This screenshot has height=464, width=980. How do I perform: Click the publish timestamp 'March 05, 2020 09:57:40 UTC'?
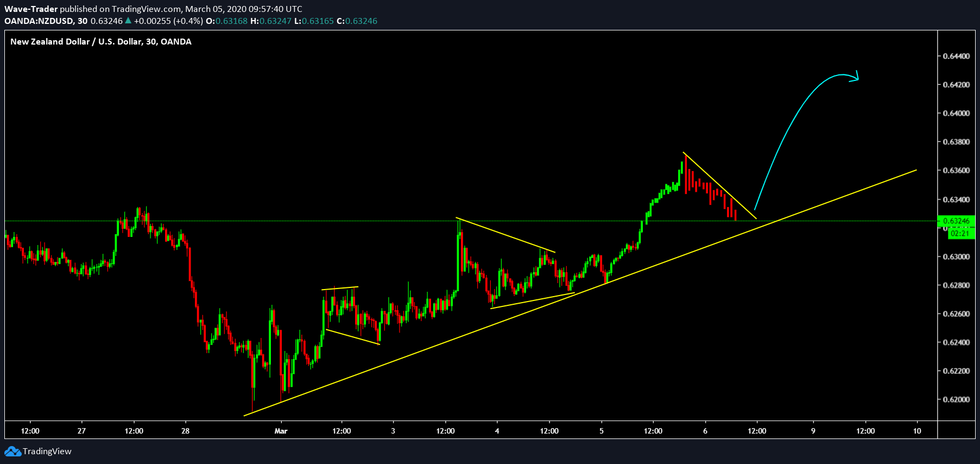pos(244,9)
